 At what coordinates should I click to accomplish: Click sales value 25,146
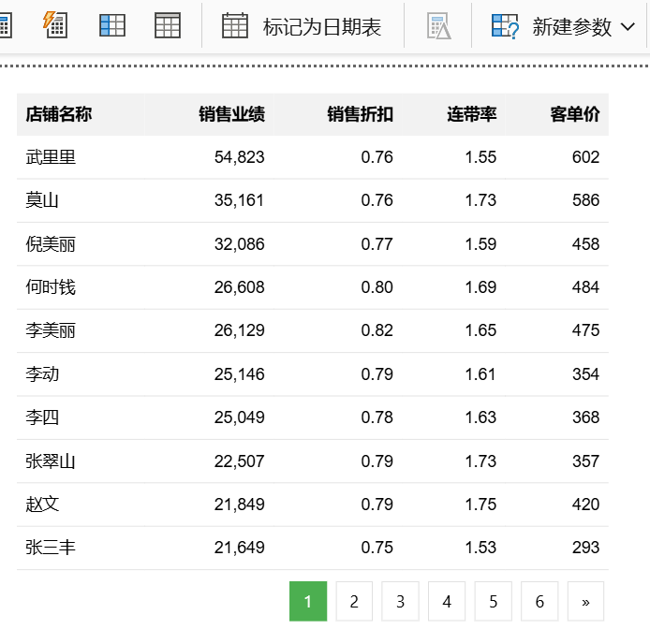239,374
